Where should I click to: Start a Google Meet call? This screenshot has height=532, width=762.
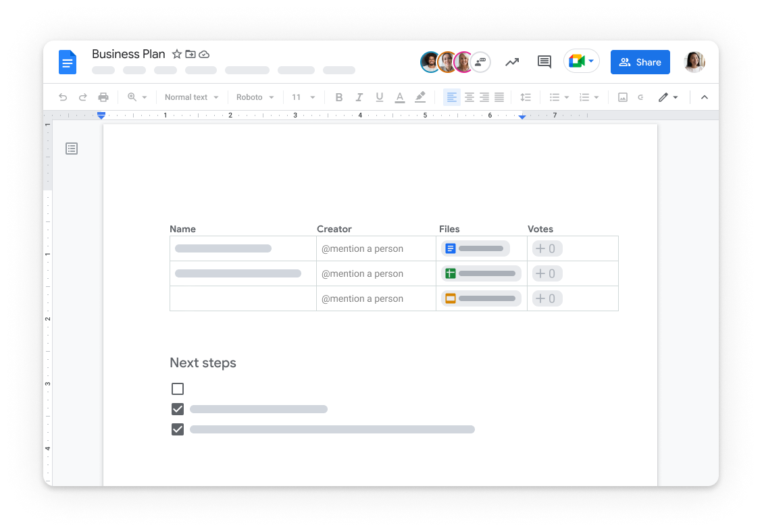click(x=578, y=61)
